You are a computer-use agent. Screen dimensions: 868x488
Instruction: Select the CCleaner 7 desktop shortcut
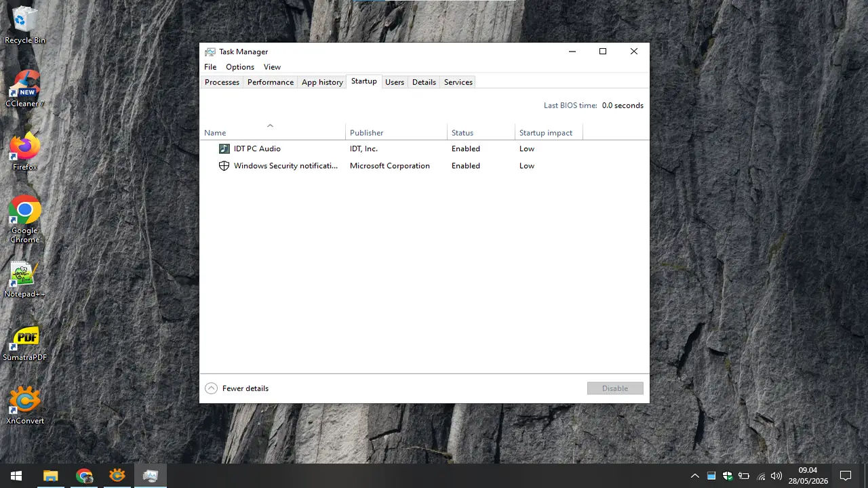click(25, 89)
